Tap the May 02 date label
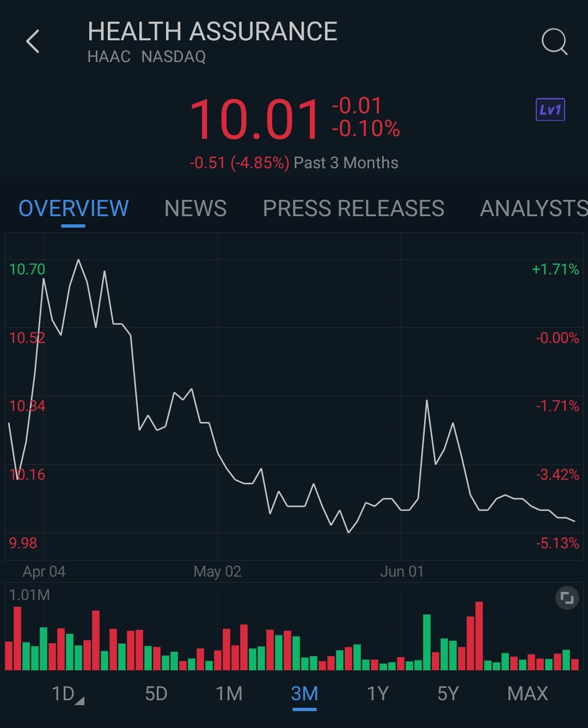The height and width of the screenshot is (728, 588). (217, 571)
